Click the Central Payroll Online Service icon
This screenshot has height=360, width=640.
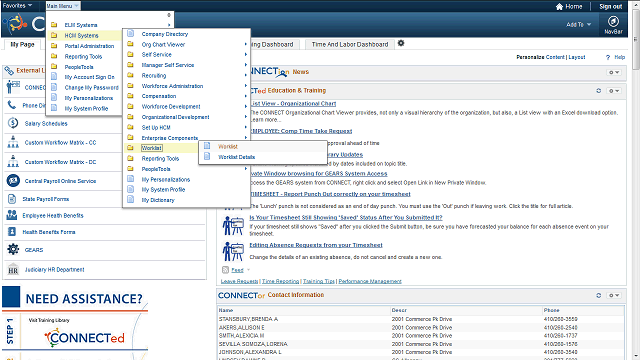(13, 180)
